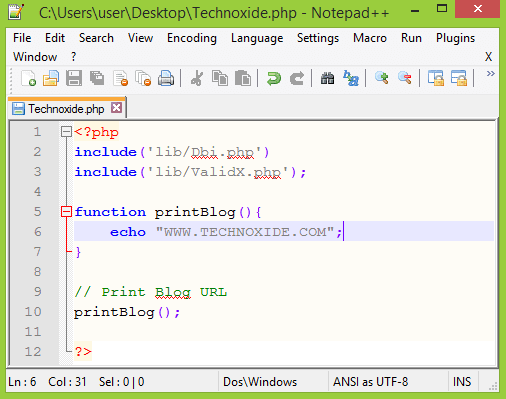Close the Technoxide.php tab
506x399 pixels.
[x=116, y=108]
